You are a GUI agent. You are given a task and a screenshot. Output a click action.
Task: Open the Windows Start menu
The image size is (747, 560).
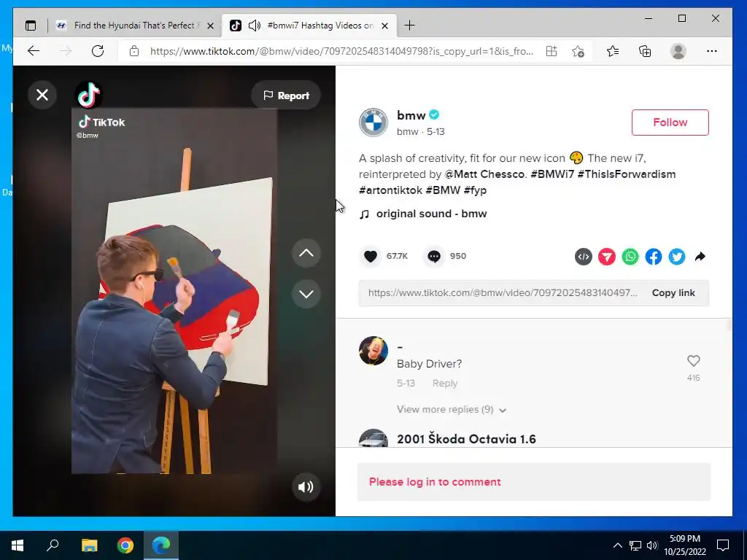(x=18, y=545)
